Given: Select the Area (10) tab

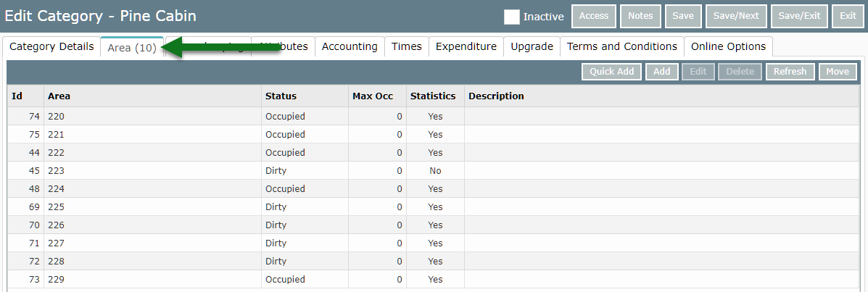Looking at the screenshot, I should click(x=131, y=47).
